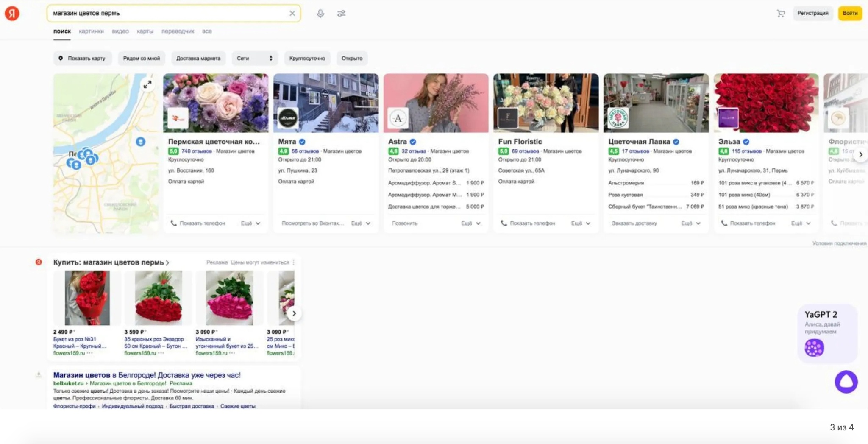Toggle the Доставка маркета filter
Screen dimensions: 868x444
click(198, 58)
